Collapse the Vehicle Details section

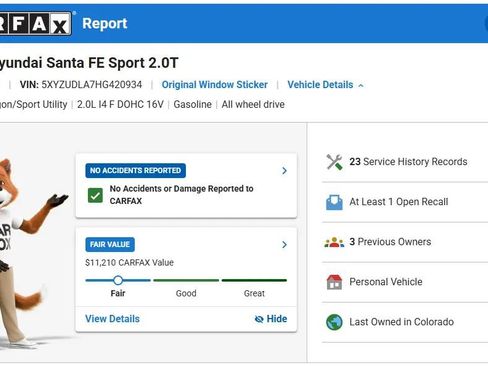click(x=325, y=85)
